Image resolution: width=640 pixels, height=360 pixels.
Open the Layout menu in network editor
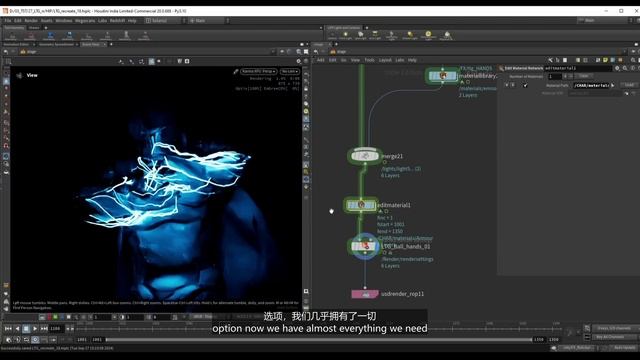(385, 60)
